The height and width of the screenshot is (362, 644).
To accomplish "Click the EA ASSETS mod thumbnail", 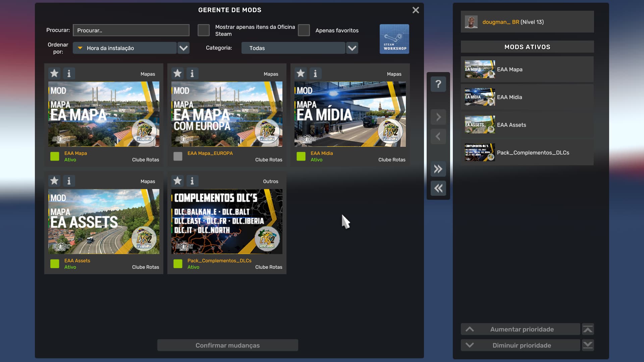I will click(x=104, y=222).
